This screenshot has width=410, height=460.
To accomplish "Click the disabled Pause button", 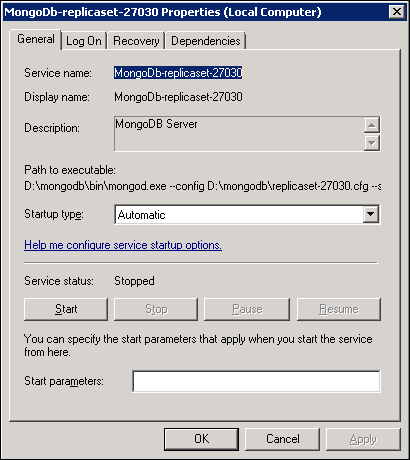I will 247,309.
